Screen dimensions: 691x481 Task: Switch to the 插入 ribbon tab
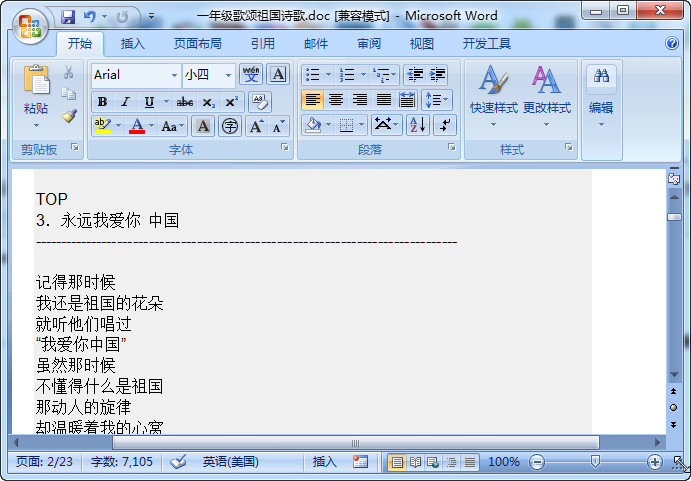[x=133, y=43]
